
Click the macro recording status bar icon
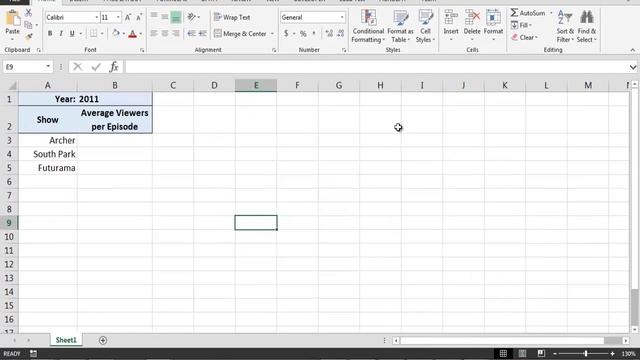[33, 353]
